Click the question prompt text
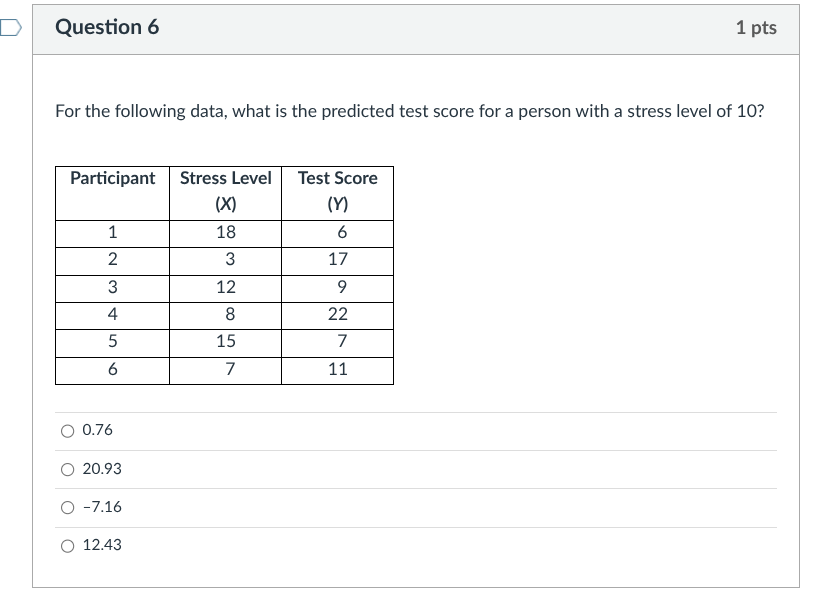This screenshot has height=595, width=817. 408,111
